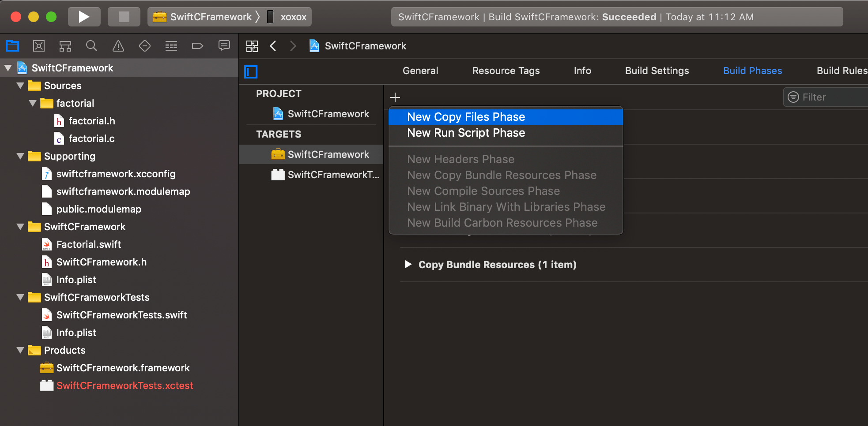This screenshot has width=868, height=426.
Task: Choose the xoxox run destination
Action: 287,17
